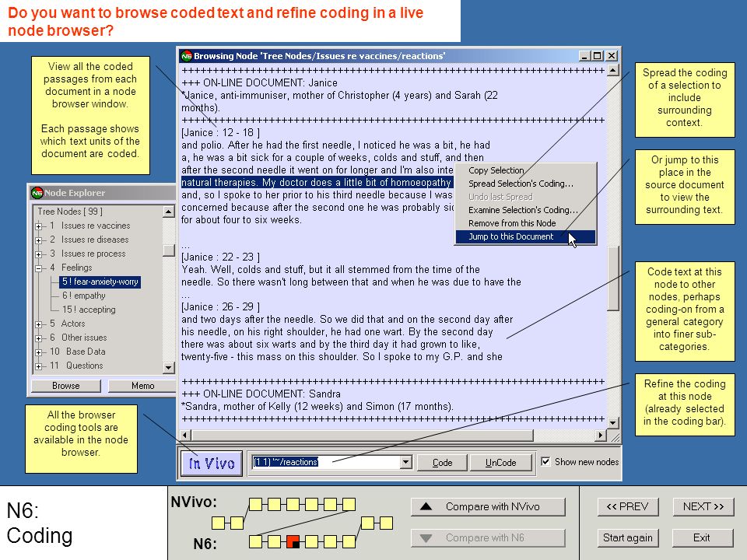Click the Start again button
747x560 pixels.
628,538
